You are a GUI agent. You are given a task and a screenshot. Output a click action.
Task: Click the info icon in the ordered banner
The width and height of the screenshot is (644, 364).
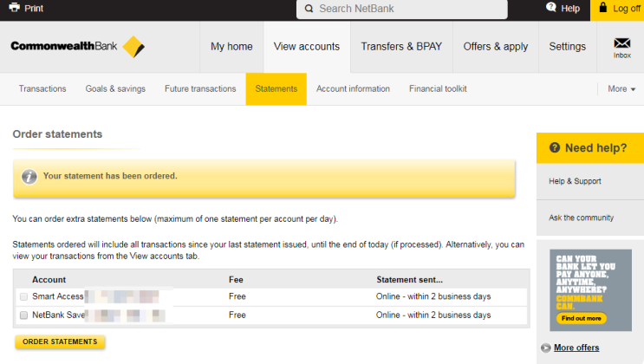click(x=29, y=177)
